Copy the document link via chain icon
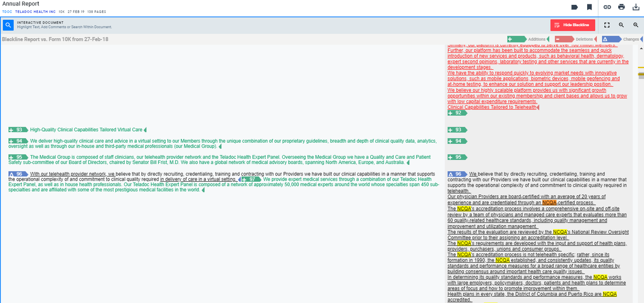 [607, 8]
